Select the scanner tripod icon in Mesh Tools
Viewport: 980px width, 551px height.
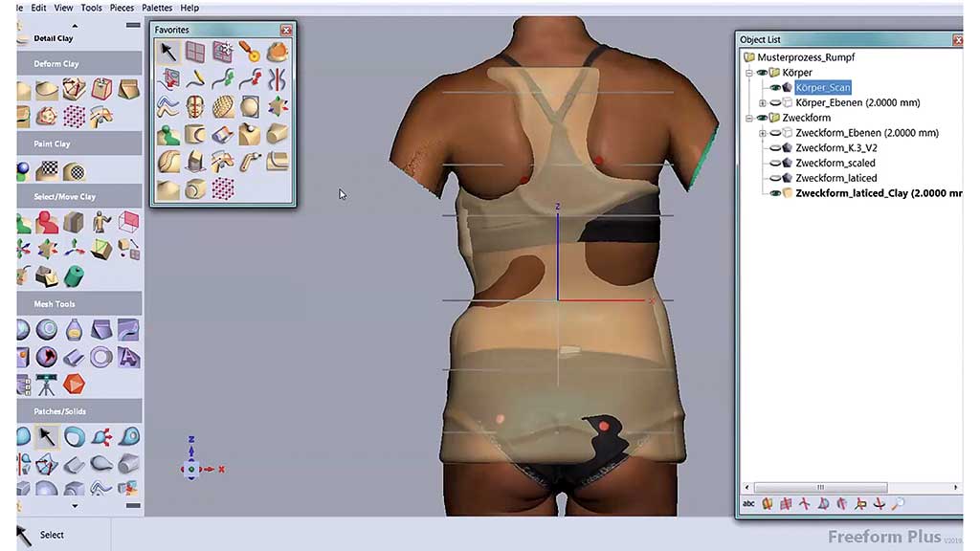point(46,385)
